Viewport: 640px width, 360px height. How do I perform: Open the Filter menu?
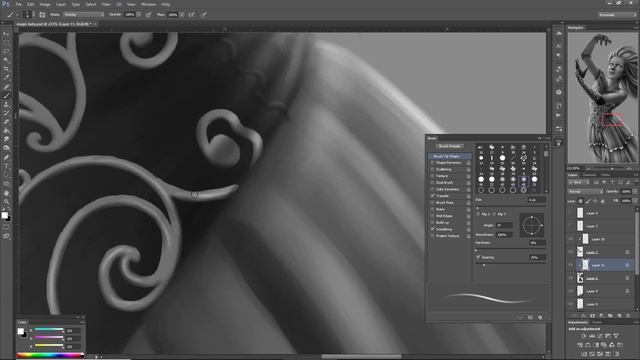(106, 4)
